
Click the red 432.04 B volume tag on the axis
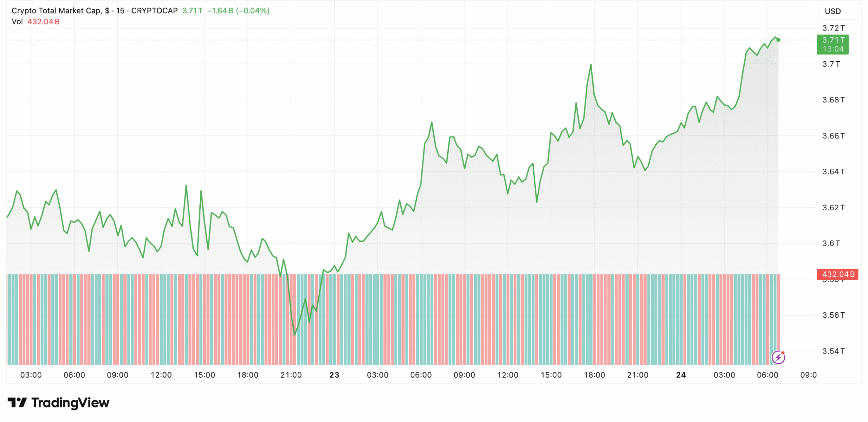(x=837, y=274)
